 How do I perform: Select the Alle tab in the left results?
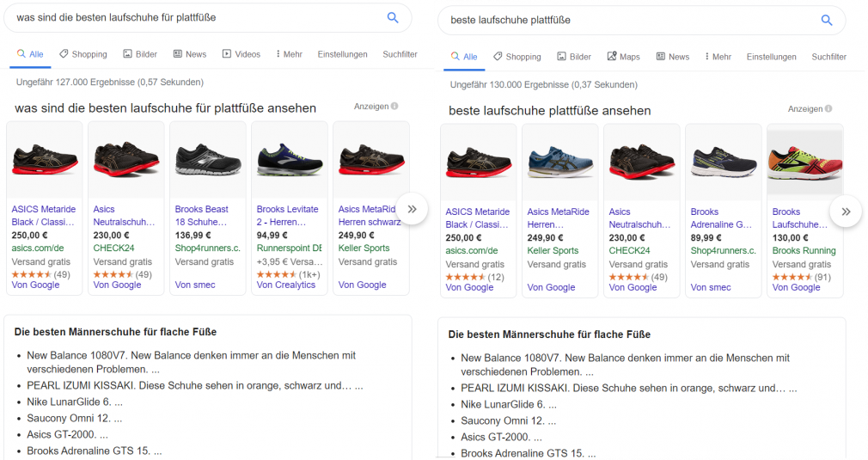pos(30,54)
